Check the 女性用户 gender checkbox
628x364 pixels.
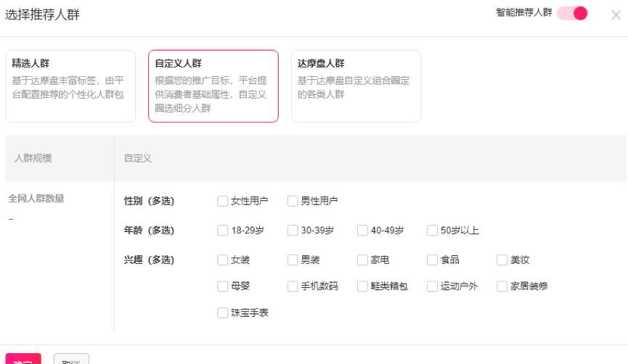[223, 201]
